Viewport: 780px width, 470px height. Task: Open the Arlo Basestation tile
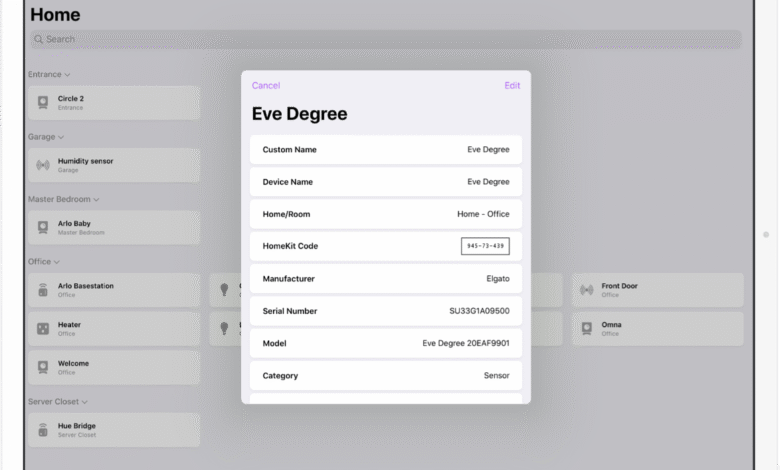tap(114, 290)
